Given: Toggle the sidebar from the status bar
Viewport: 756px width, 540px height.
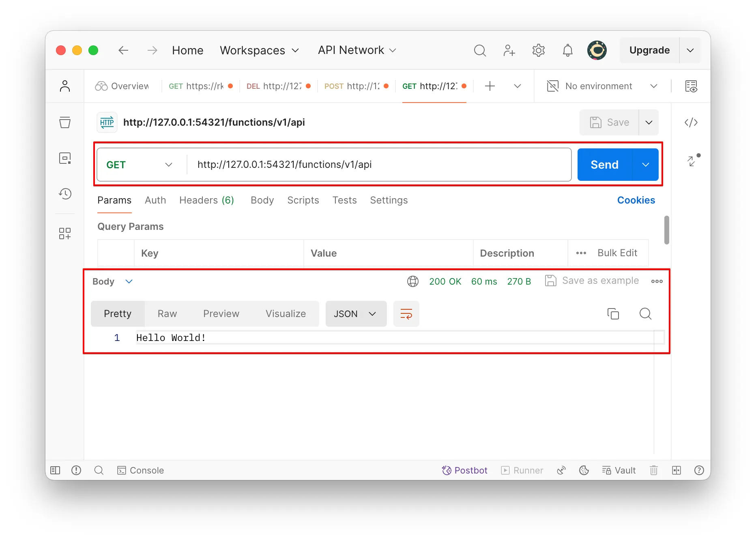Looking at the screenshot, I should 55,470.
